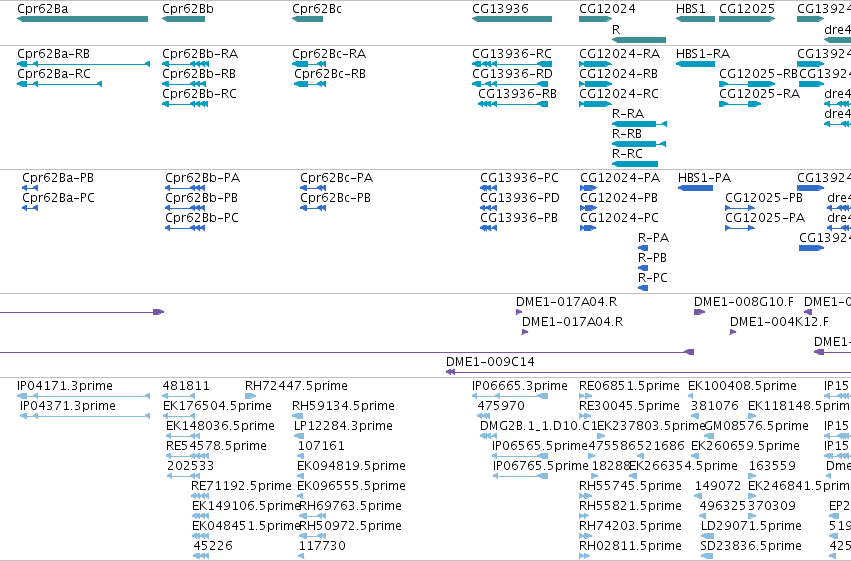Select the CG13936-PD protein label
The width and height of the screenshot is (851, 561).
tap(520, 198)
